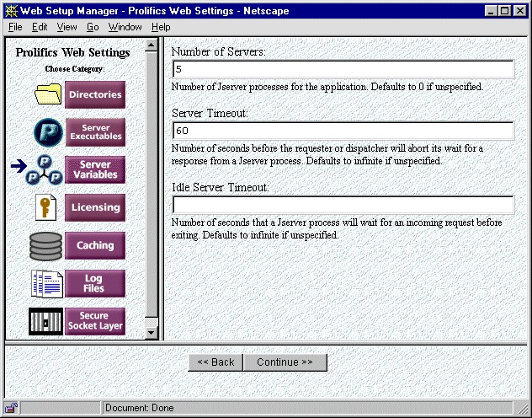This screenshot has height=418, width=532.
Task: Click the Idle Server Timeout label
Action: point(221,187)
